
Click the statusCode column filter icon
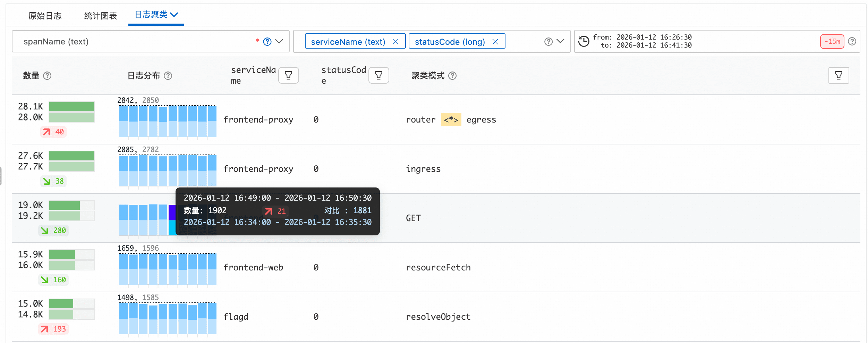[x=378, y=75]
